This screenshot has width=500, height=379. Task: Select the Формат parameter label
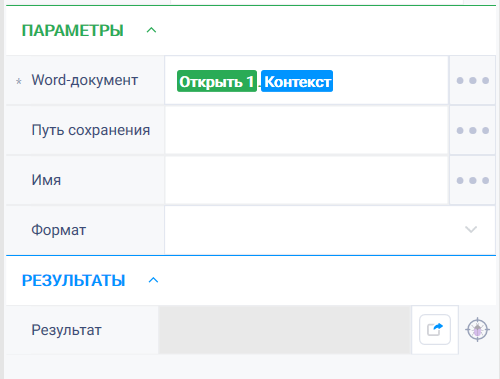(59, 230)
